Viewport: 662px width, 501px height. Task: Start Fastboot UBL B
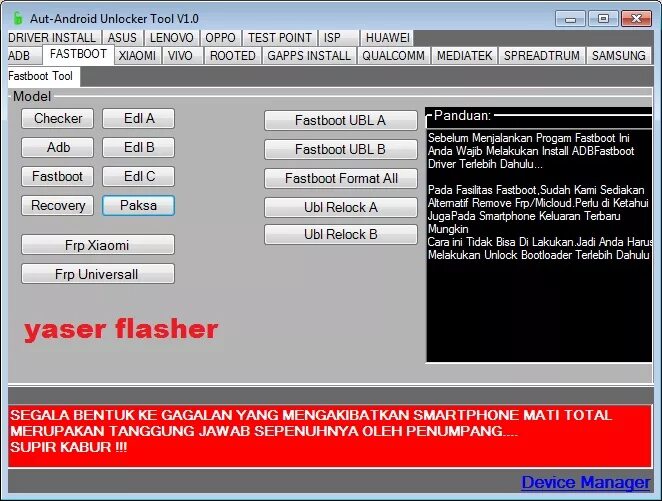click(x=341, y=149)
